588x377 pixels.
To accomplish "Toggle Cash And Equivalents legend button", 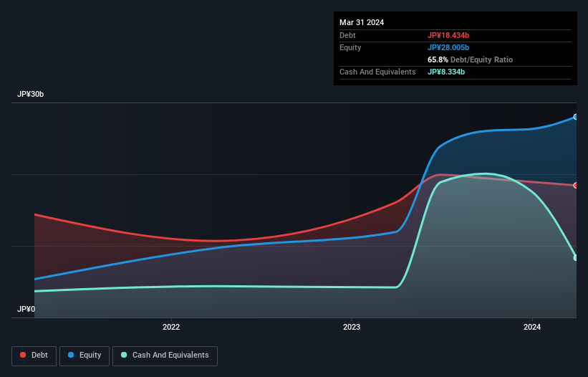I will (x=165, y=355).
